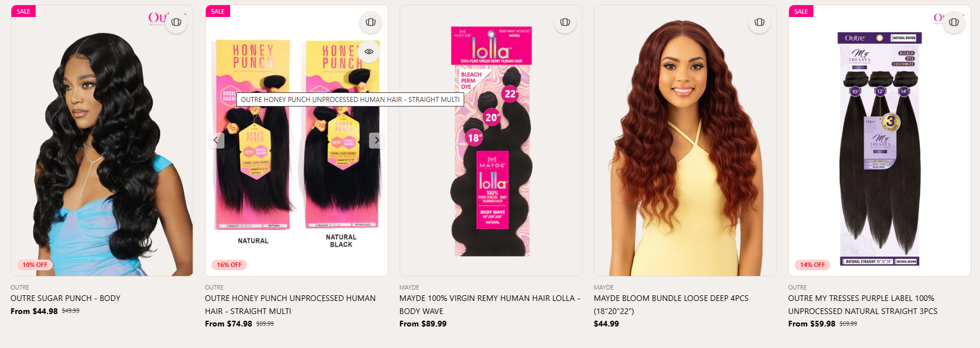This screenshot has width=980, height=348.
Task: Open Outre My Tresses Purple Label title link
Action: [x=863, y=304]
